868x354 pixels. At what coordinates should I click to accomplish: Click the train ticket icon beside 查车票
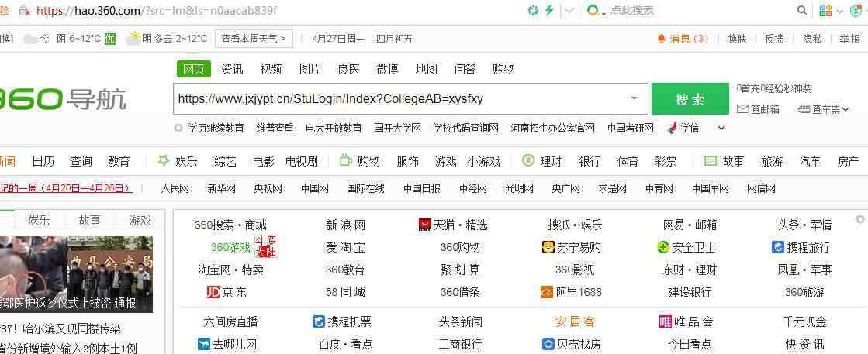click(804, 109)
